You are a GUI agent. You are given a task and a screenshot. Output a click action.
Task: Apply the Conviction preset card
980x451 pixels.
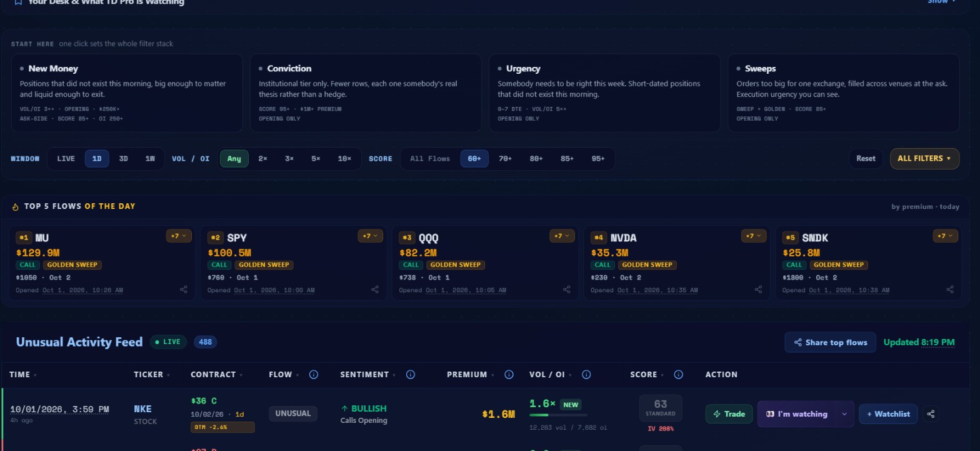tap(366, 93)
